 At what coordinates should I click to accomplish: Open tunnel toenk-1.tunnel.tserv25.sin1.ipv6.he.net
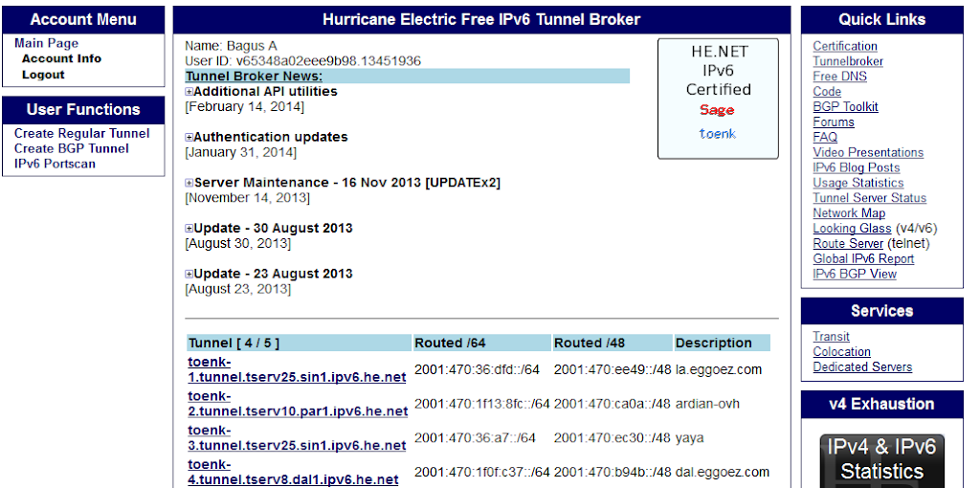[297, 369]
